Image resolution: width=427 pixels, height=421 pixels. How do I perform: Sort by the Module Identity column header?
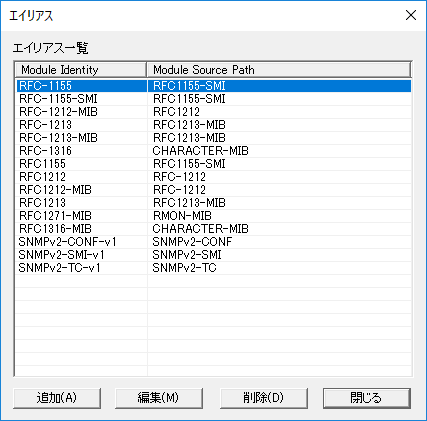[81, 70]
